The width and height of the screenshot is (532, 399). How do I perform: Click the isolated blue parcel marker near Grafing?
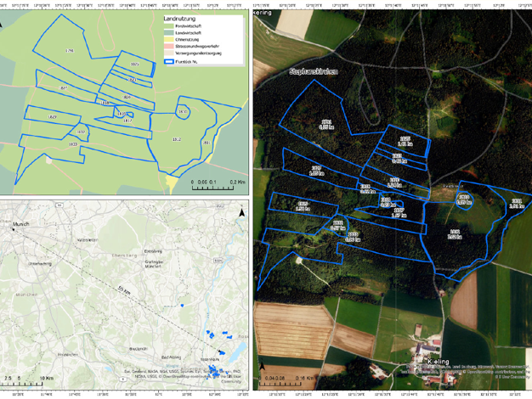[181, 305]
